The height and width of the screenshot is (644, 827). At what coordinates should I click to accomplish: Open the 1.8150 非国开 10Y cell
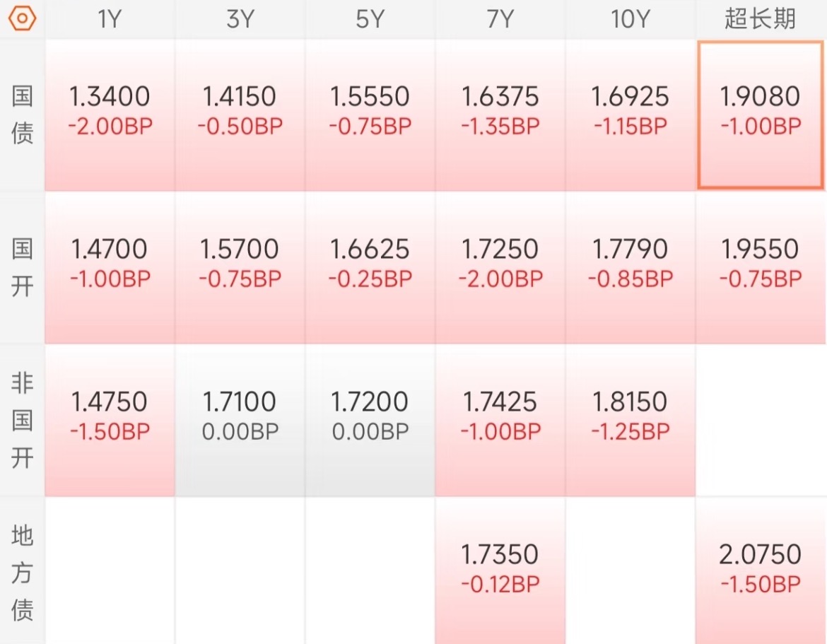(630, 421)
